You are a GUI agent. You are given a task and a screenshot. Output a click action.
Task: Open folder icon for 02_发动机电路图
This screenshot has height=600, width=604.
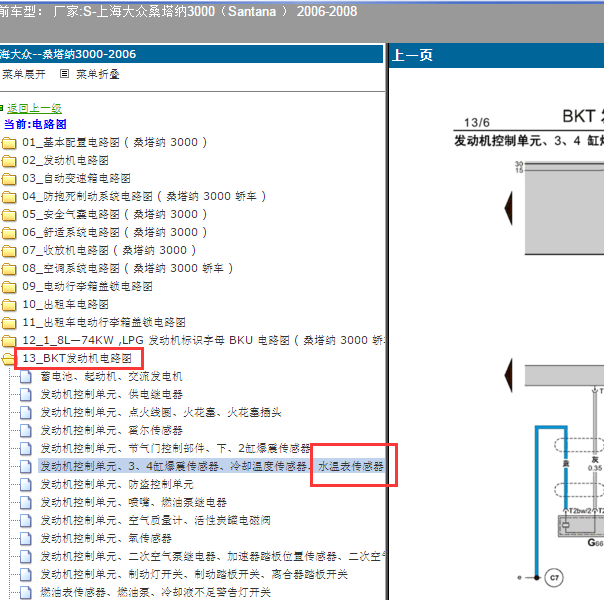pyautogui.click(x=9, y=161)
